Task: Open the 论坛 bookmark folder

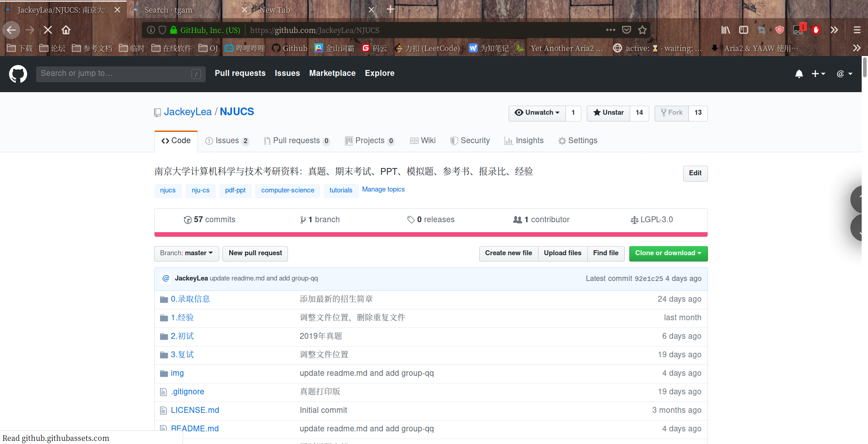Action: pos(52,48)
